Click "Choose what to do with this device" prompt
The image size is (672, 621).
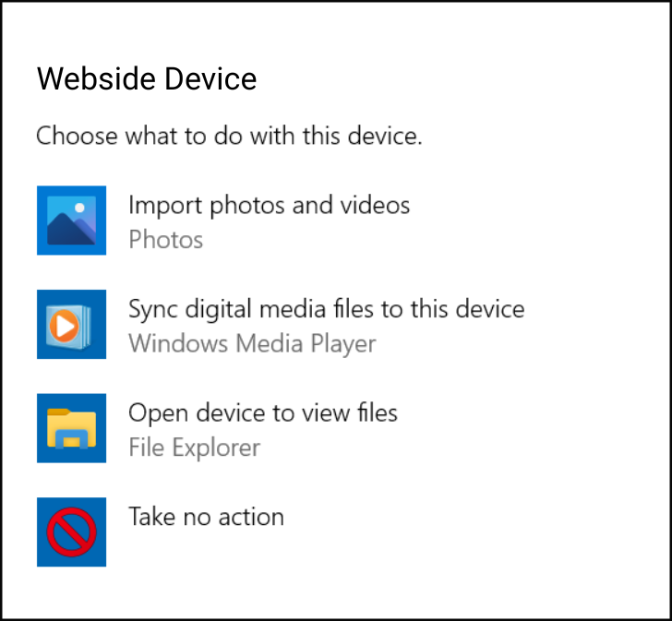[229, 137]
